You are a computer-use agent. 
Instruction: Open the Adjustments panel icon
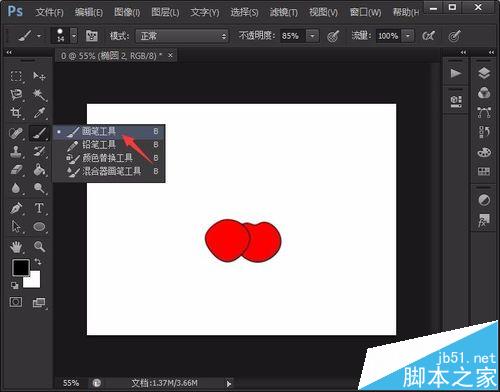click(x=484, y=200)
